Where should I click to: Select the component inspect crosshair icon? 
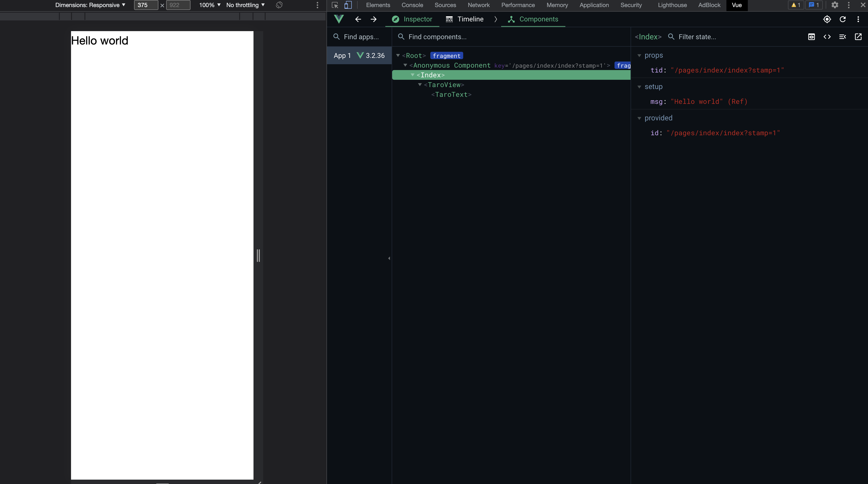coord(827,19)
